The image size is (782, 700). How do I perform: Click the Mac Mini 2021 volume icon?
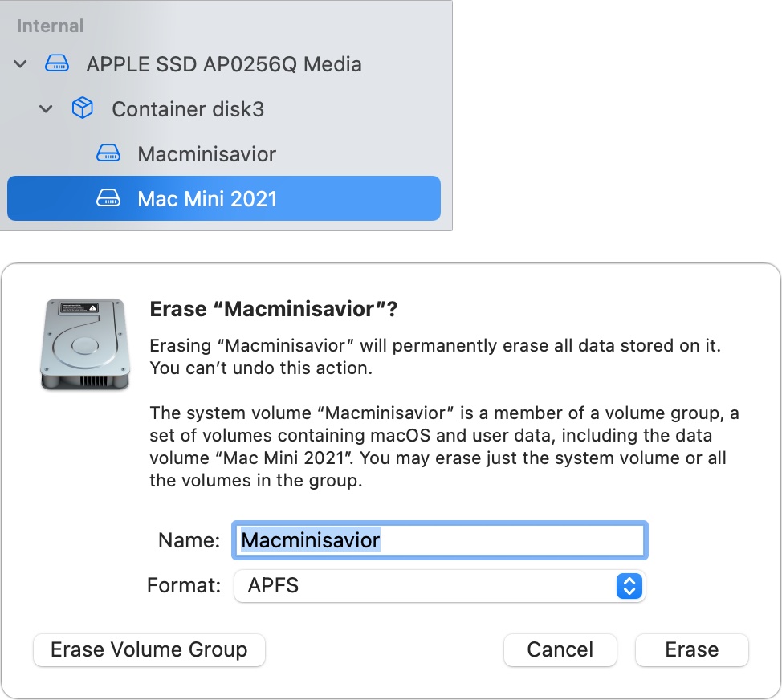(x=108, y=197)
